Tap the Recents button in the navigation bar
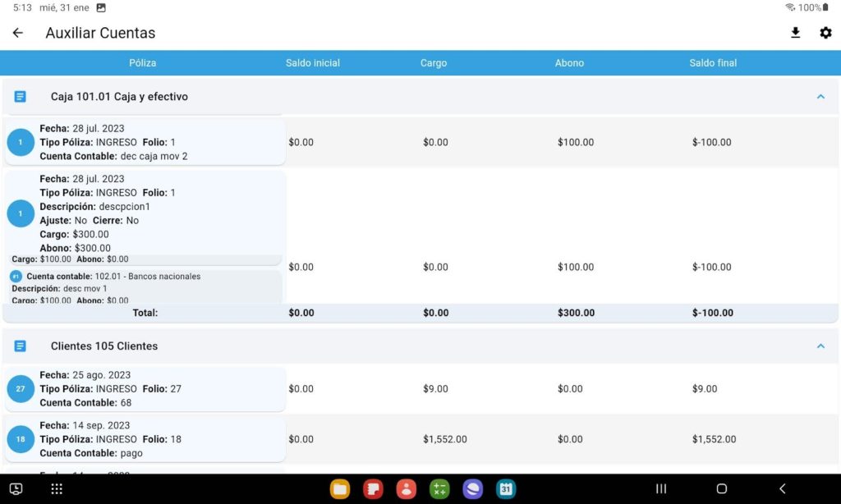Viewport: 841px width, 504px height. 661,488
